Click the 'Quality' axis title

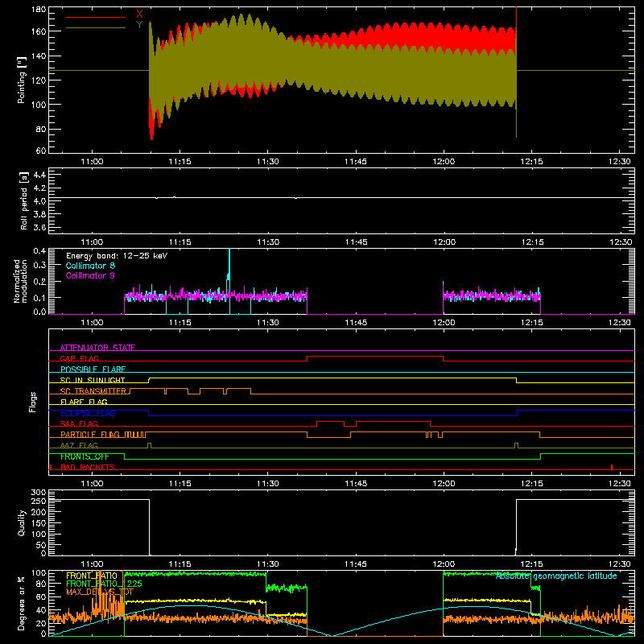pyautogui.click(x=22, y=522)
